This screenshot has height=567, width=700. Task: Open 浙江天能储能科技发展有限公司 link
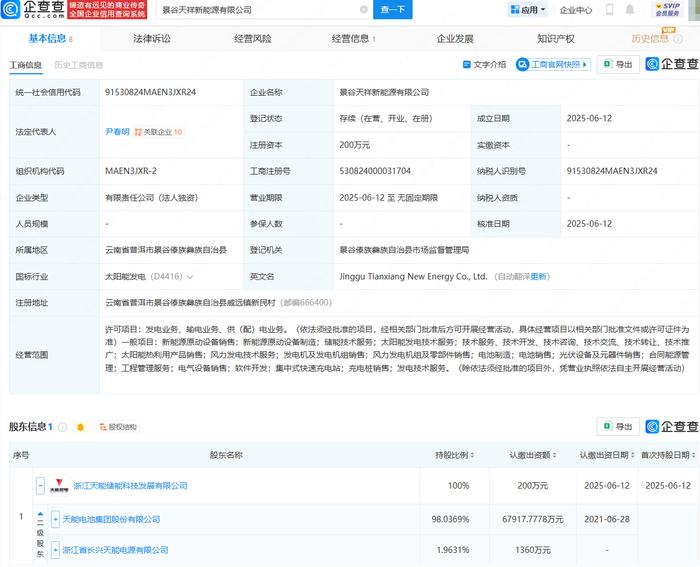coord(130,486)
